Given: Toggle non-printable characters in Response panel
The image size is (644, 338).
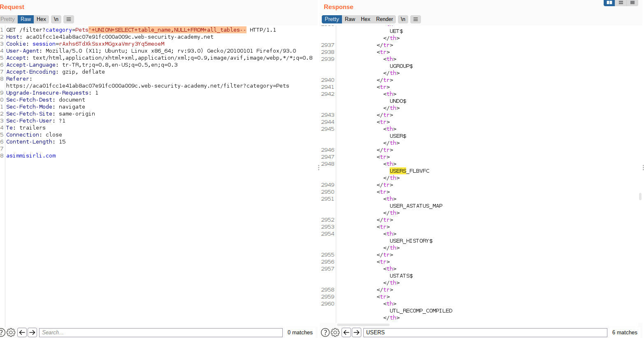Looking at the screenshot, I should click(x=403, y=19).
